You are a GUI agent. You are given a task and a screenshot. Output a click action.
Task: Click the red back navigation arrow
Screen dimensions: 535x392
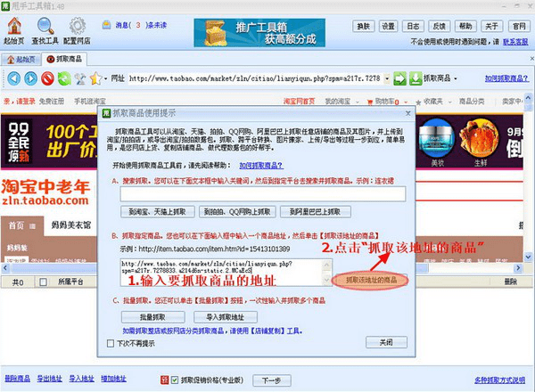pyautogui.click(x=12, y=78)
